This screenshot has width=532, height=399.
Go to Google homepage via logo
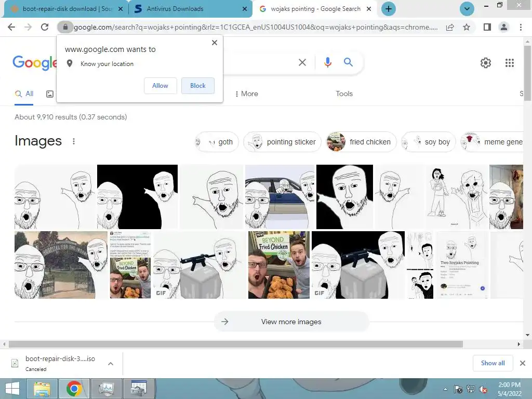35,63
